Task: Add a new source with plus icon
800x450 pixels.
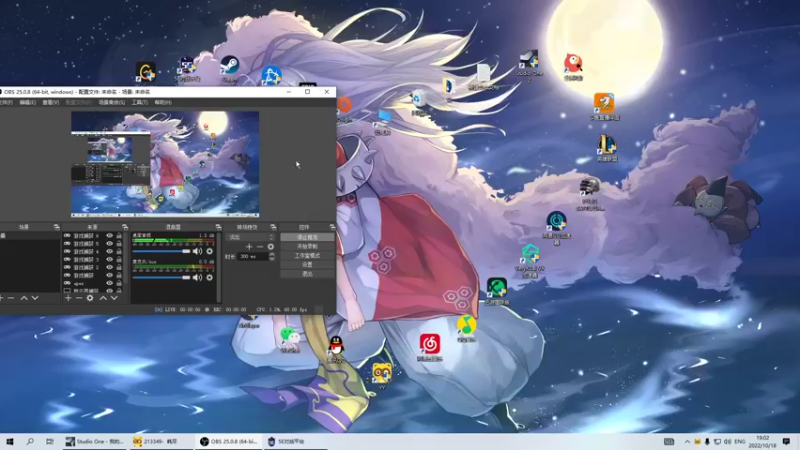Action: 68,298
